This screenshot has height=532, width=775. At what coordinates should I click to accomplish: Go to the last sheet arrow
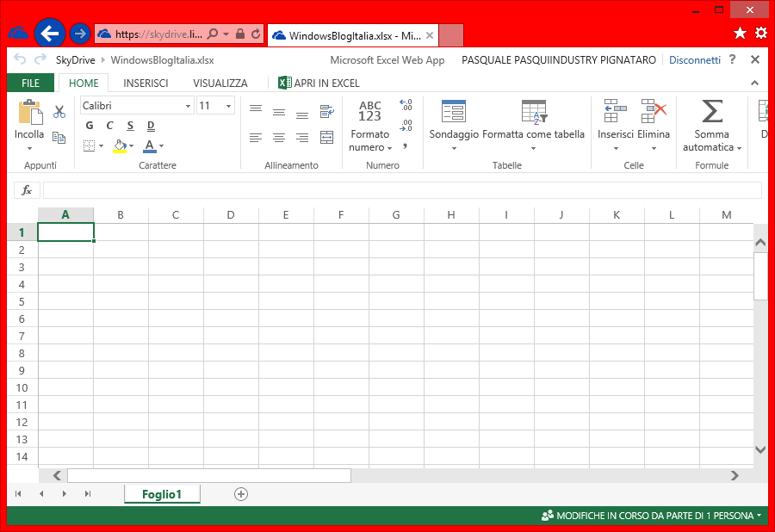tap(88, 494)
